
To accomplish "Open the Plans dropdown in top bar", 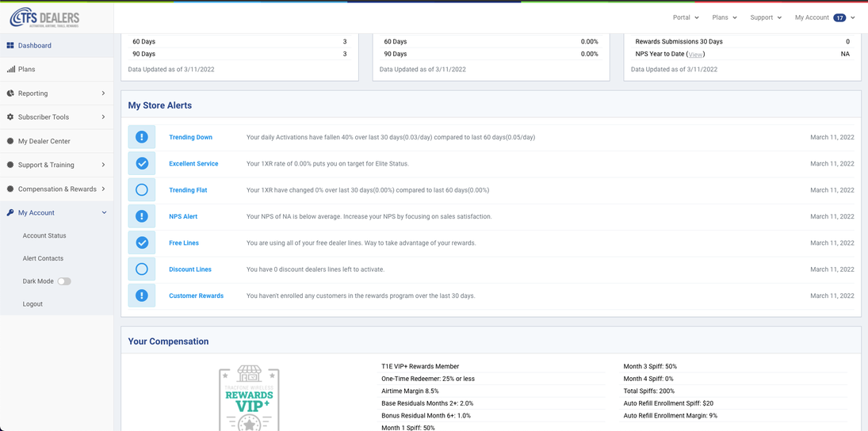I will (725, 17).
